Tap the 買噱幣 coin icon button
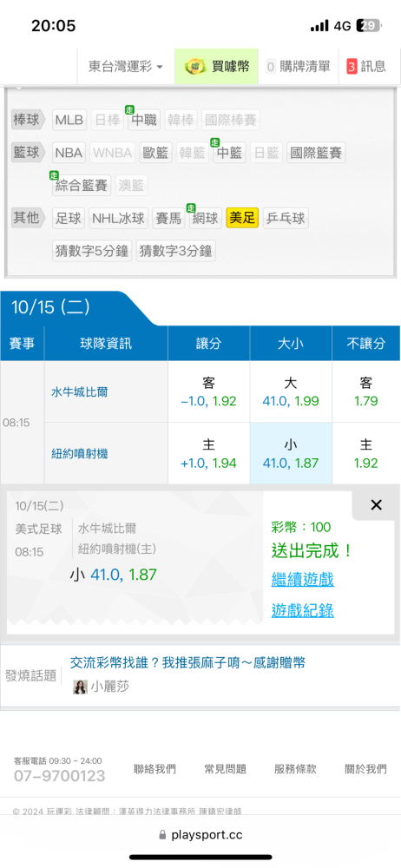The width and height of the screenshot is (401, 868). (x=217, y=67)
